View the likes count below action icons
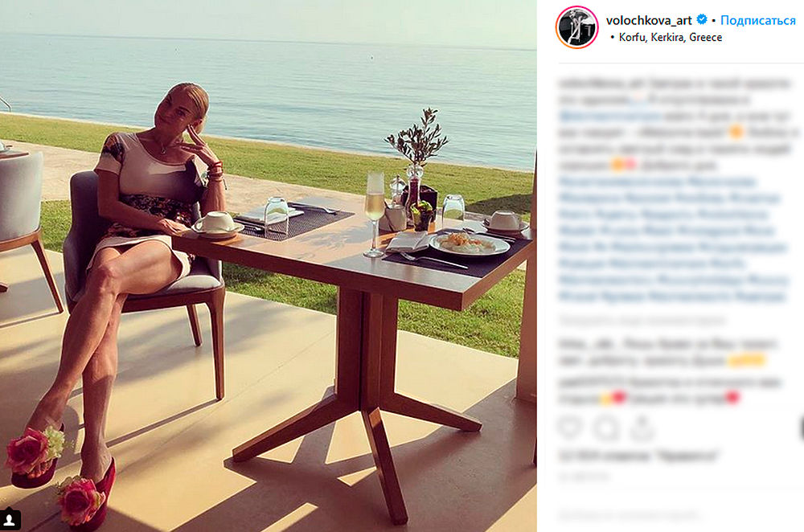 point(639,455)
